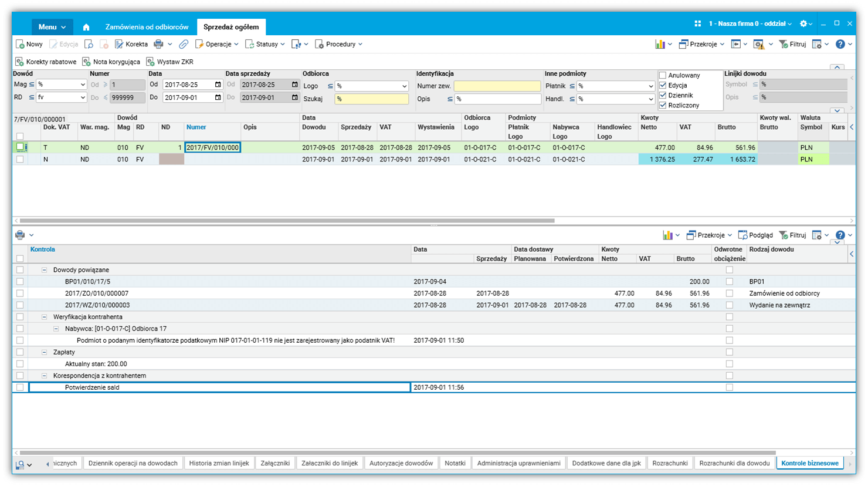Open the Operacje dropdown menu

(217, 44)
